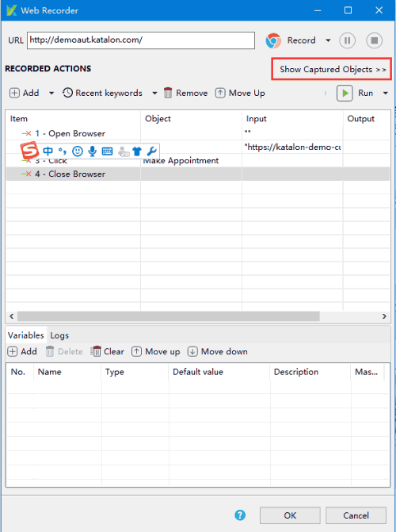The height and width of the screenshot is (532, 396).
Task: Expand the Run options dropdown arrow
Action: click(x=386, y=93)
